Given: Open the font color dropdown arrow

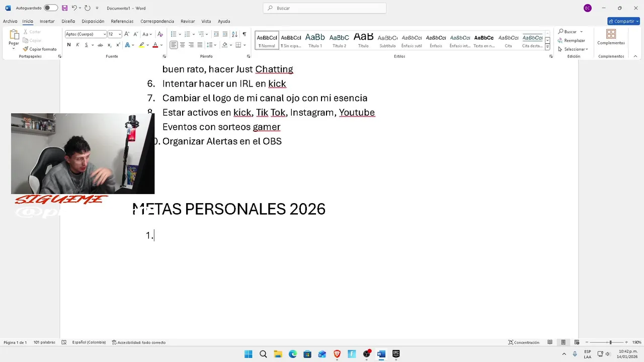Looking at the screenshot, I should pos(161,45).
